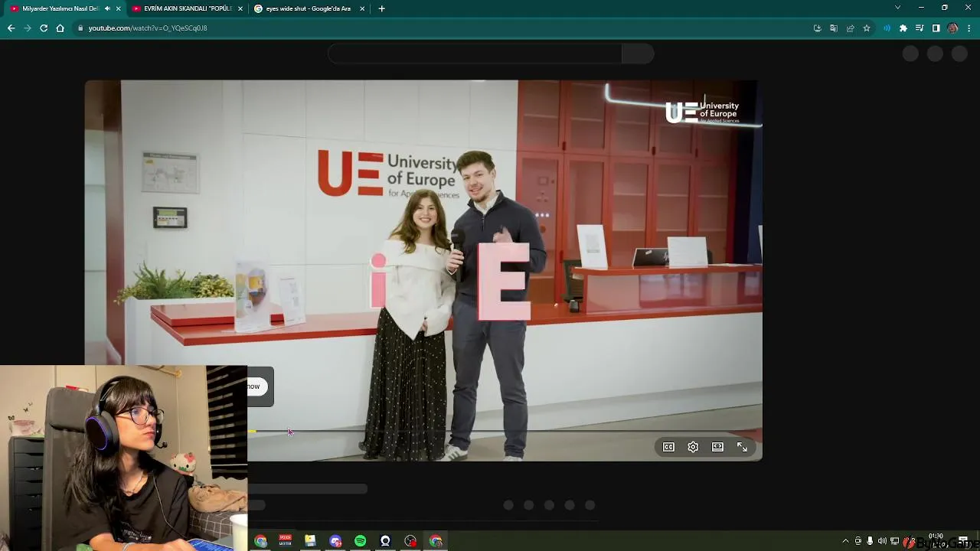Image resolution: width=980 pixels, height=551 pixels.
Task: Bookmark this tab with the star
Action: point(867,28)
